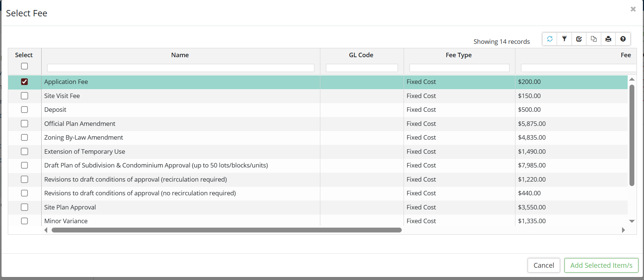Viewport: 644px width, 280px height.
Task: Click the scroll-right arrow under the table
Action: point(624,230)
